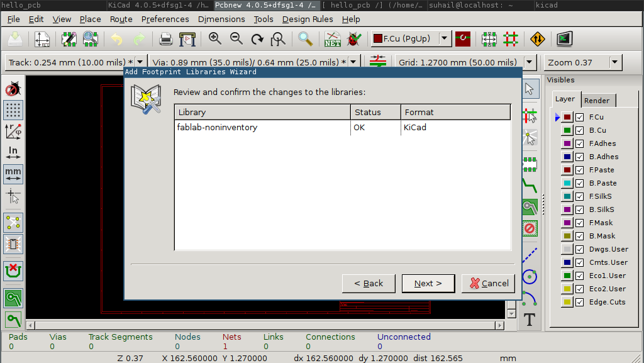Screen dimensions: 644x363
Task: Toggle the grid display icon
Action: (x=13, y=110)
